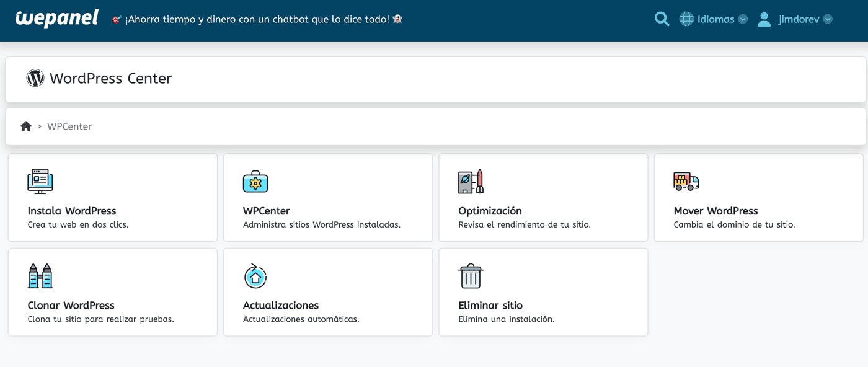Open the Instala WordPress card title
The width and height of the screenshot is (868, 367).
point(72,211)
